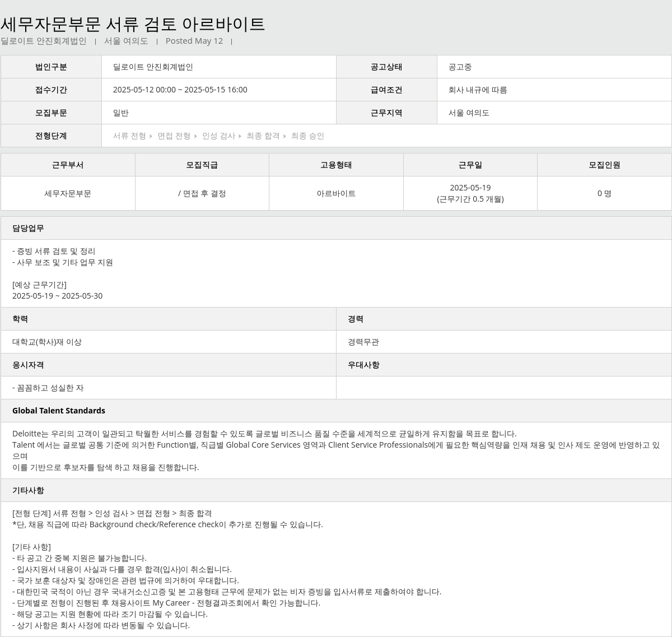Click the 급여조건 label cell
Image resolution: width=672 pixels, height=637 pixels.
pyautogui.click(x=386, y=90)
